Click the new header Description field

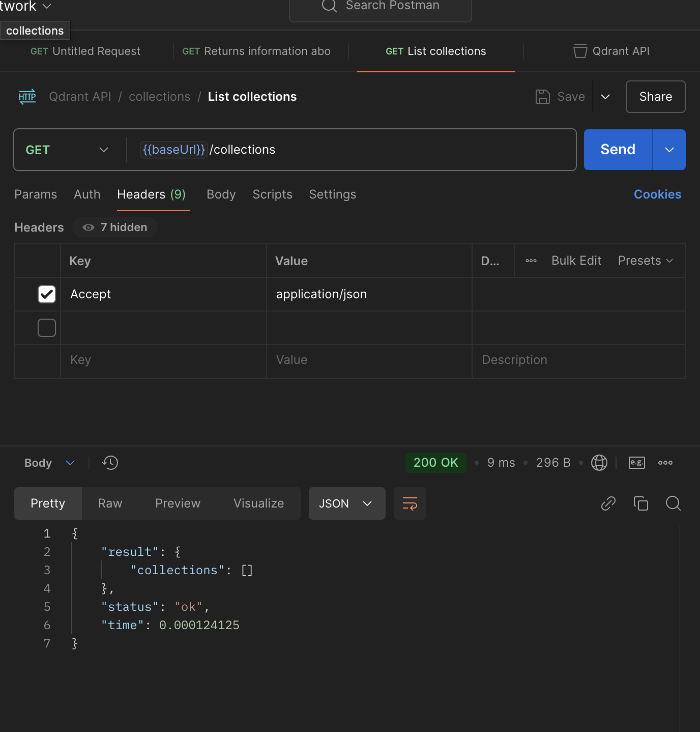(x=579, y=361)
